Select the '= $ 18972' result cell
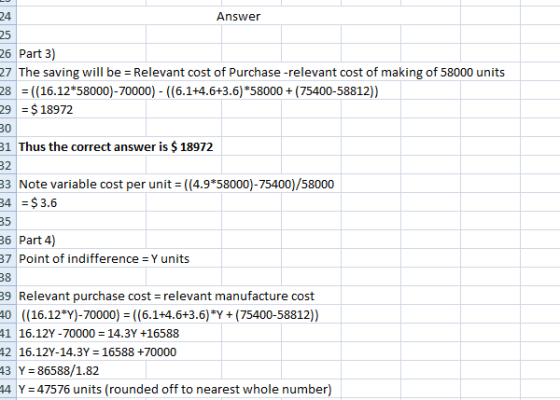The image size is (560, 400). pos(47,109)
